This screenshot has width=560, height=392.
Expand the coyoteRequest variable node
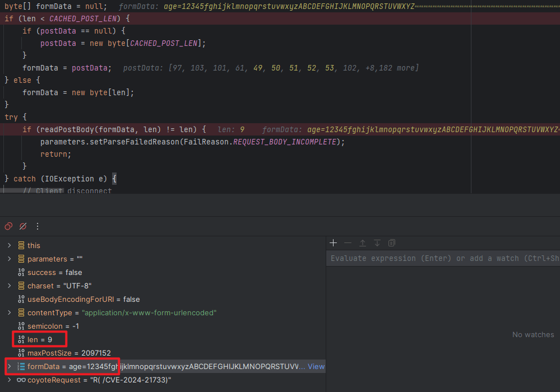(x=10, y=380)
